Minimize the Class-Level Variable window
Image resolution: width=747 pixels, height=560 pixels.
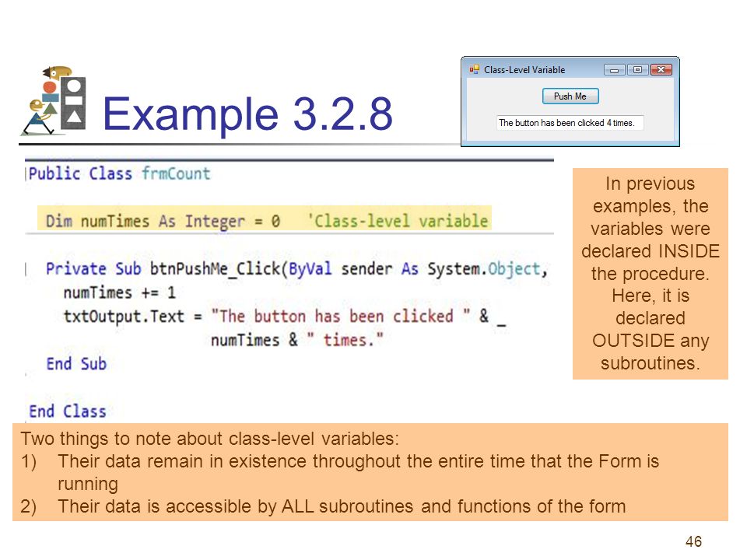tap(615, 70)
